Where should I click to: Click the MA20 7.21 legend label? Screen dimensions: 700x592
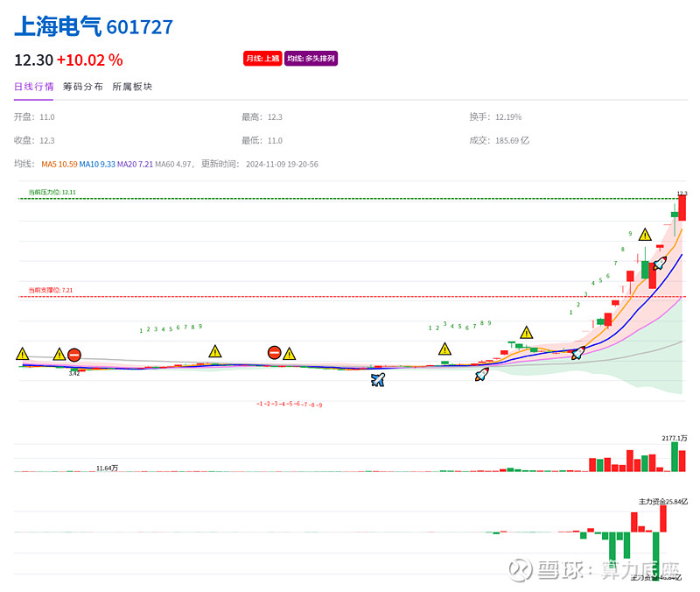tap(135, 165)
